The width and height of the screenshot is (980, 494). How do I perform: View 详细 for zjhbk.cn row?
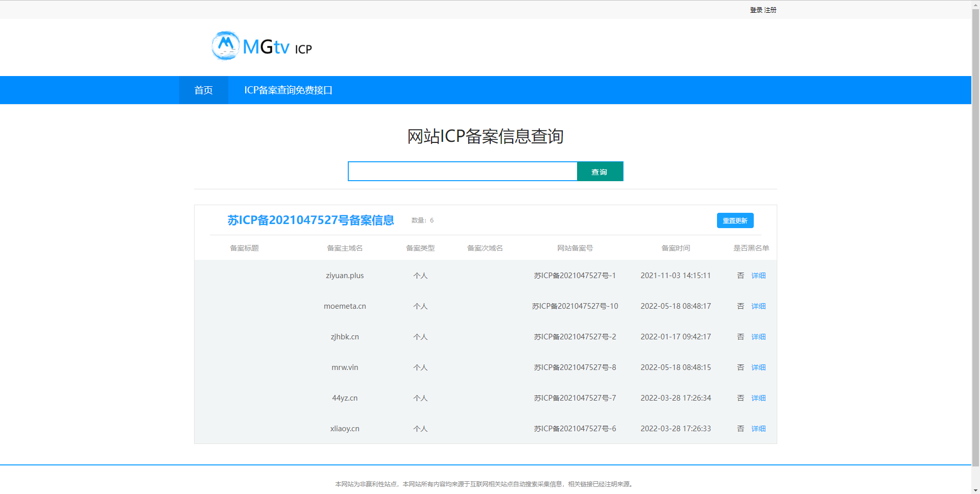758,337
